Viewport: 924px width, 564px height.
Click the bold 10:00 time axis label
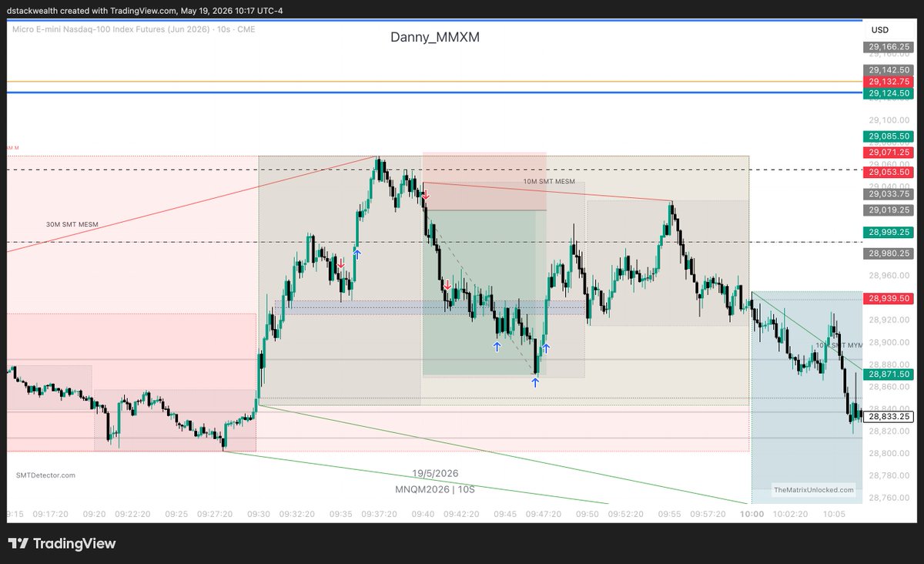pos(752,512)
